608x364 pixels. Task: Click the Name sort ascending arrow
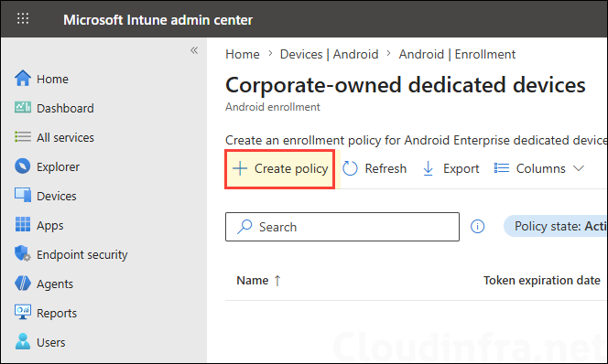tap(277, 281)
